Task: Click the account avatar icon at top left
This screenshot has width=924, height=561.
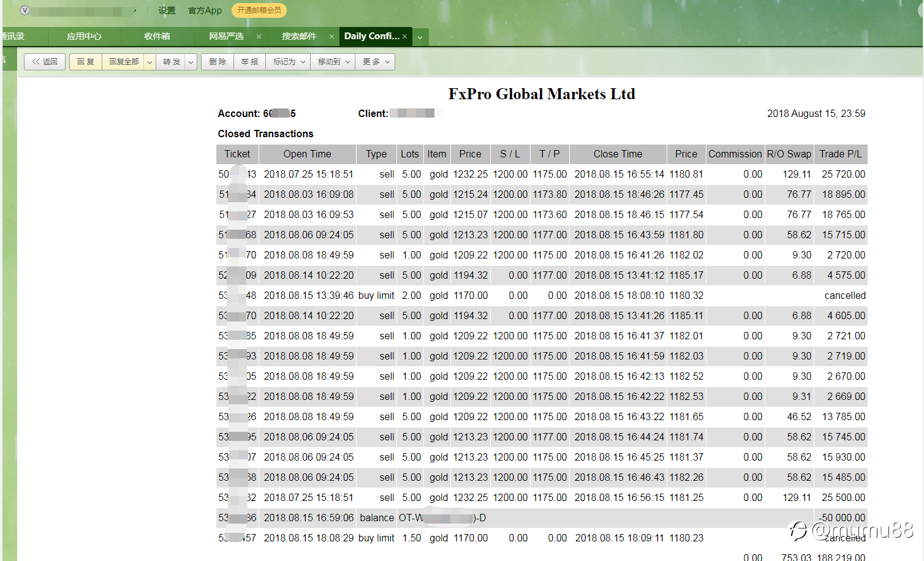Action: (25, 10)
